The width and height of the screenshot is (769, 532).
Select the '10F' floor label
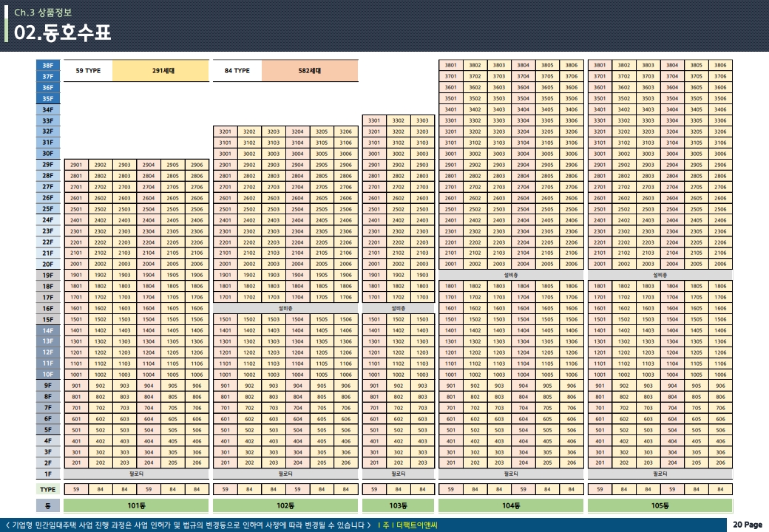click(x=48, y=375)
